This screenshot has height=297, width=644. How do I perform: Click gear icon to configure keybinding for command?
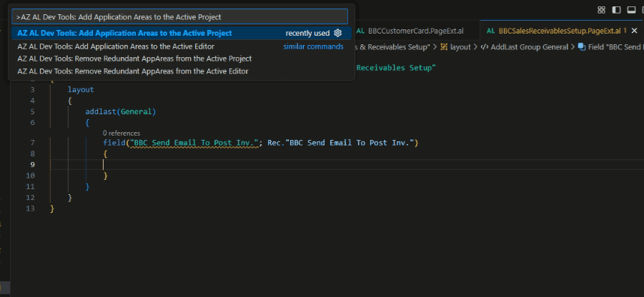pyautogui.click(x=337, y=34)
